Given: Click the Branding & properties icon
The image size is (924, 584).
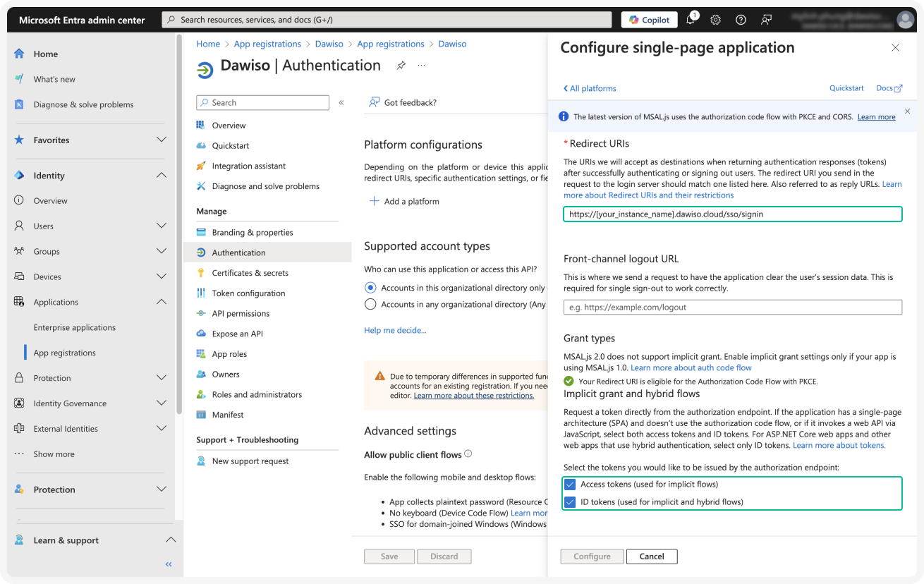Looking at the screenshot, I should pyautogui.click(x=201, y=233).
